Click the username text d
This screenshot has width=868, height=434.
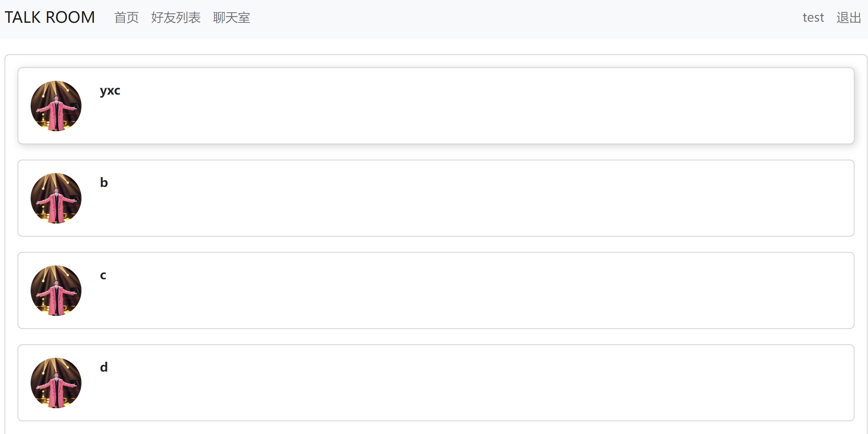(x=103, y=367)
